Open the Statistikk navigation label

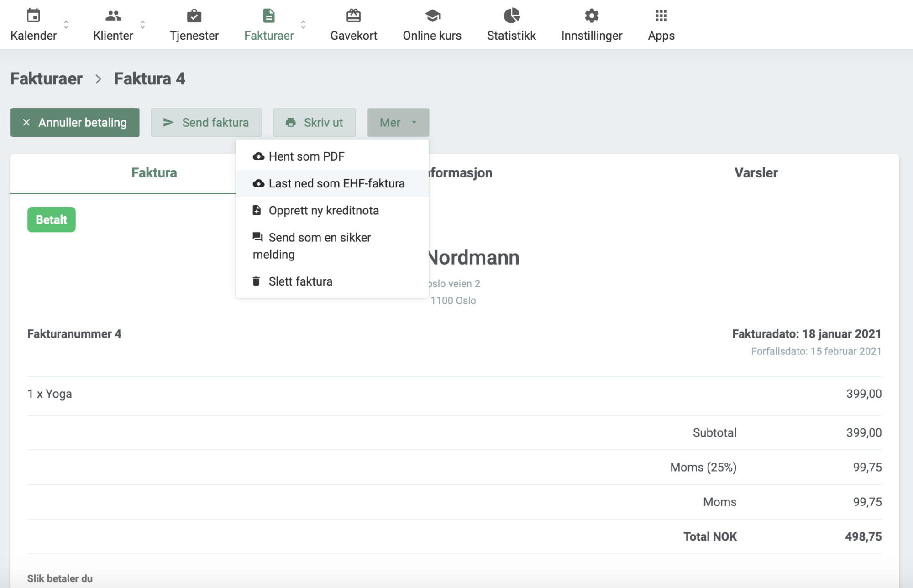tap(511, 36)
